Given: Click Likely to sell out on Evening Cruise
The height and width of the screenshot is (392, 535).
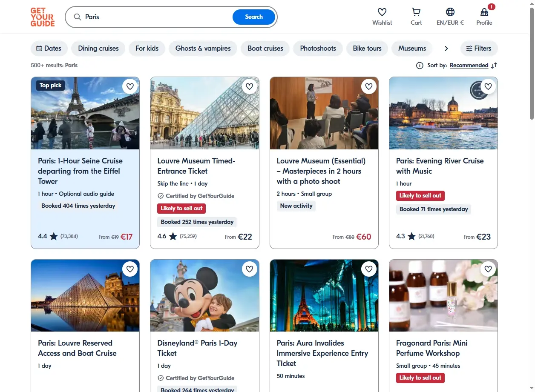Looking at the screenshot, I should tap(420, 196).
